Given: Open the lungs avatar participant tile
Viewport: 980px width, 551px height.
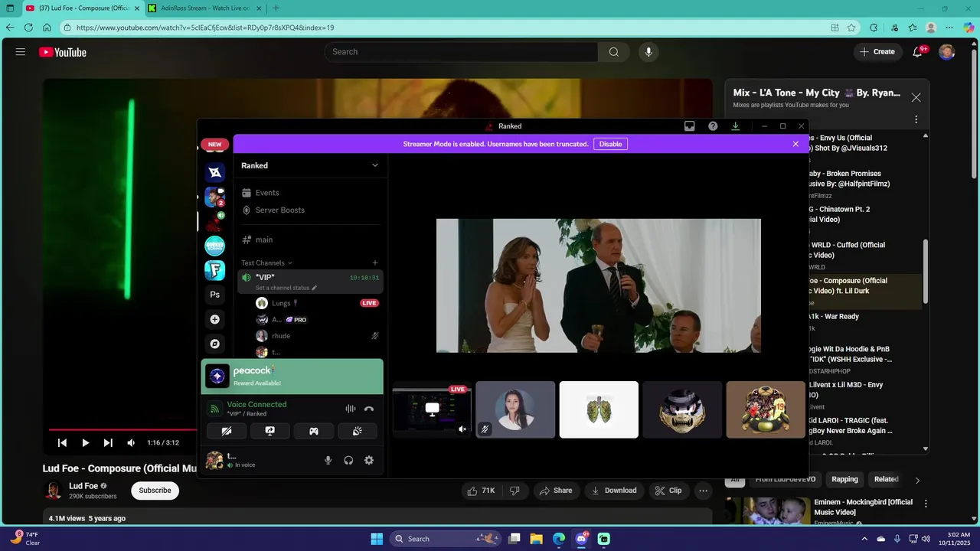Looking at the screenshot, I should click(599, 409).
